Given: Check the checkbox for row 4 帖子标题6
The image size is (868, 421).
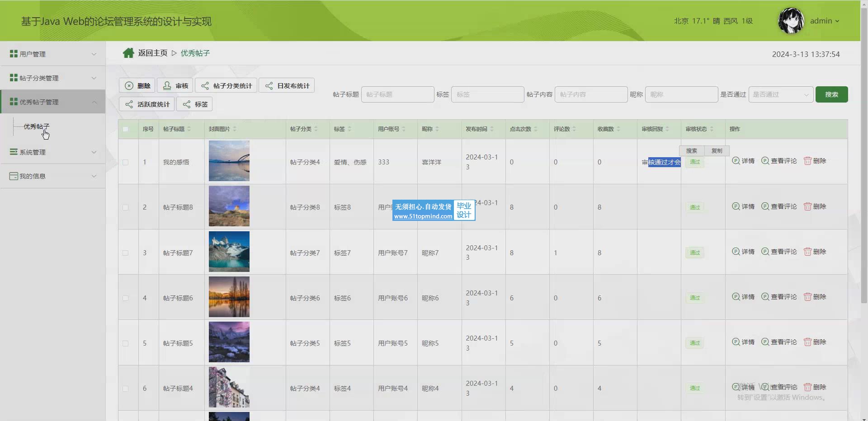Looking at the screenshot, I should coord(126,298).
